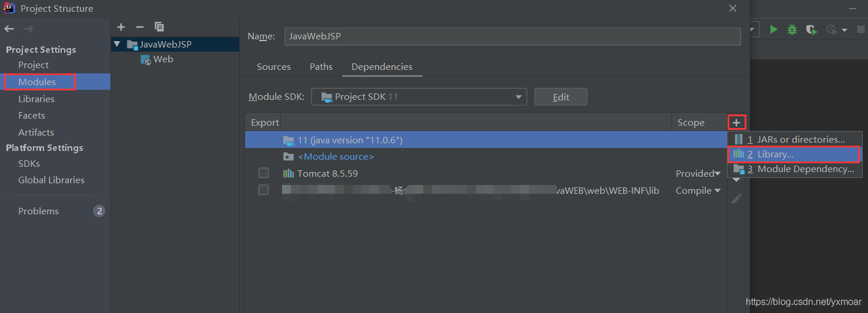Click the add dependency plus icon
Image resolution: width=868 pixels, height=313 pixels.
coord(736,123)
